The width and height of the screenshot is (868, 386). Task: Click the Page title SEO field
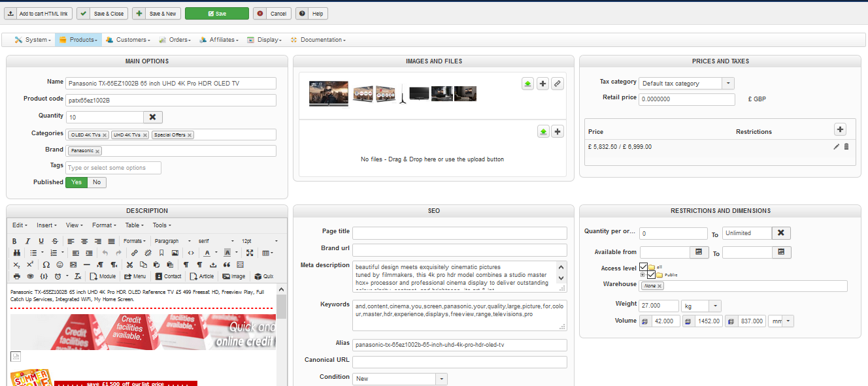(x=460, y=233)
